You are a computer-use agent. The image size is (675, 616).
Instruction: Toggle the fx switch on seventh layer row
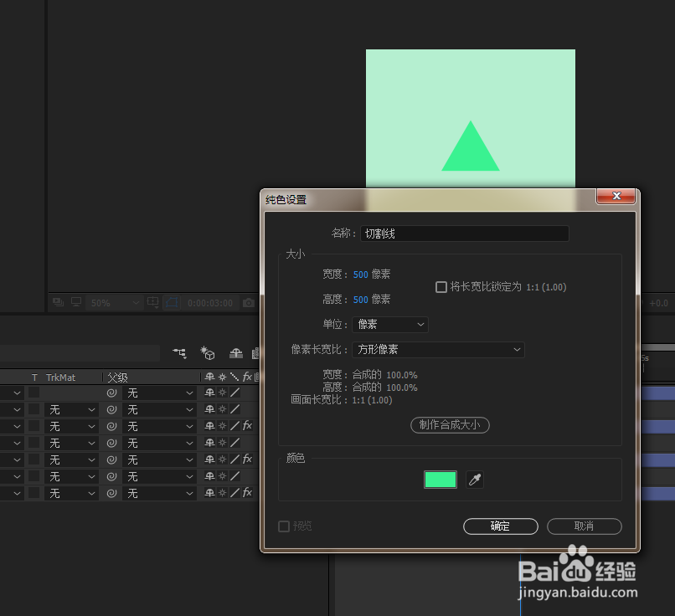247,492
